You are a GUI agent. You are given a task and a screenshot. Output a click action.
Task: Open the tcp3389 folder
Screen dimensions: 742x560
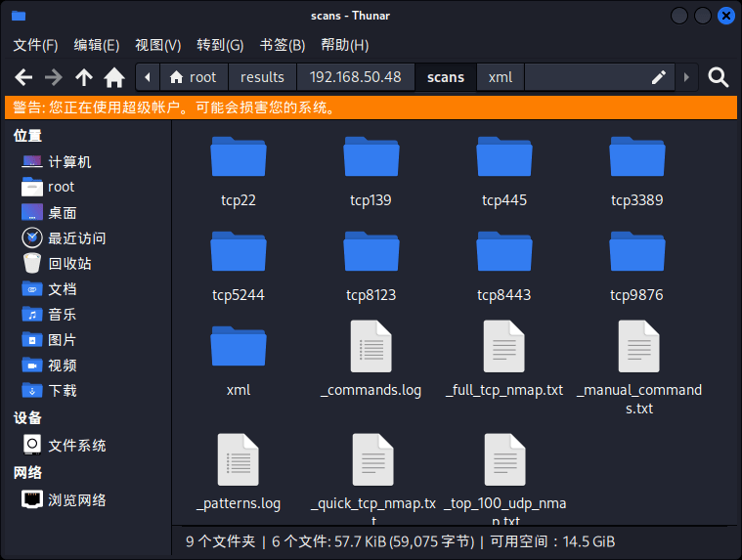point(636,171)
